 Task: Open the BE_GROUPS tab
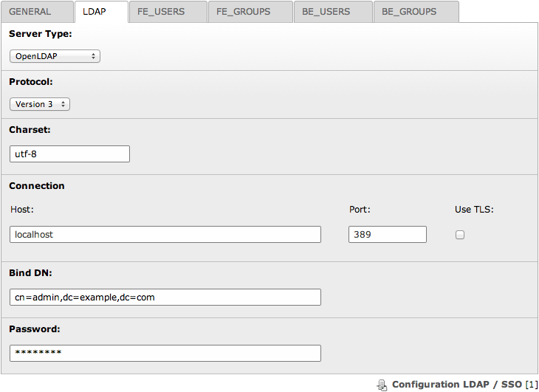(x=409, y=12)
